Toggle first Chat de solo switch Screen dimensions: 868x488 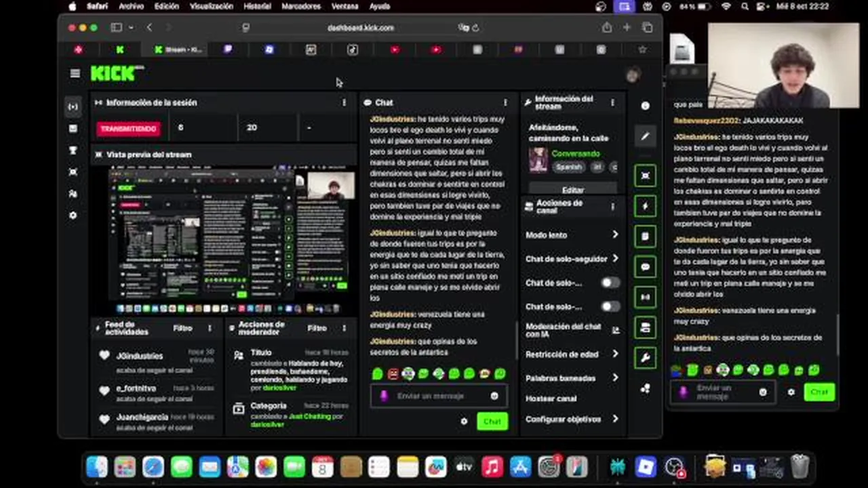[610, 283]
